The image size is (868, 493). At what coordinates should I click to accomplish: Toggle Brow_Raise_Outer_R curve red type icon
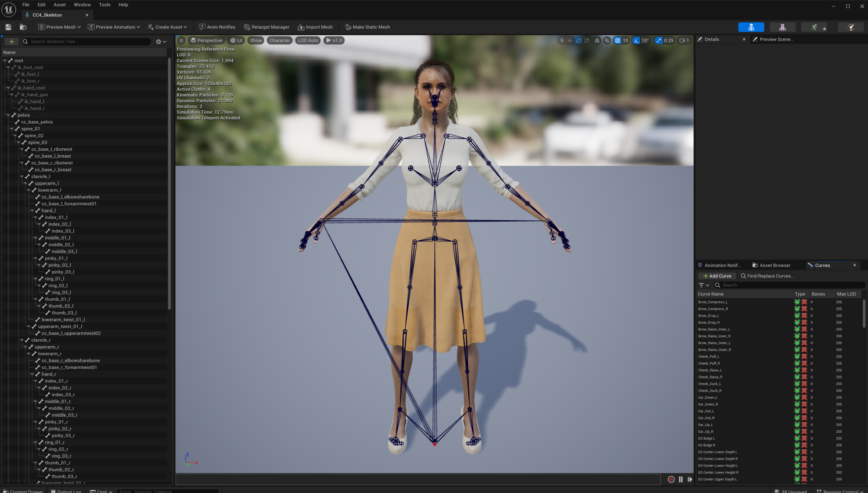[804, 349]
